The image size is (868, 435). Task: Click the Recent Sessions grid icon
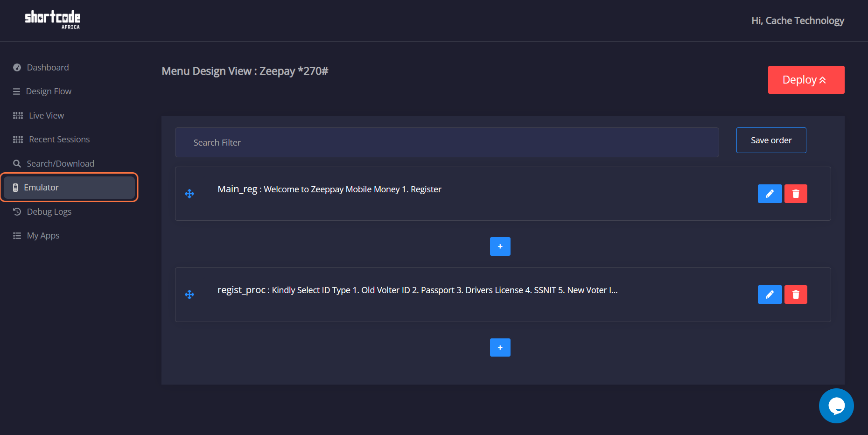point(18,139)
